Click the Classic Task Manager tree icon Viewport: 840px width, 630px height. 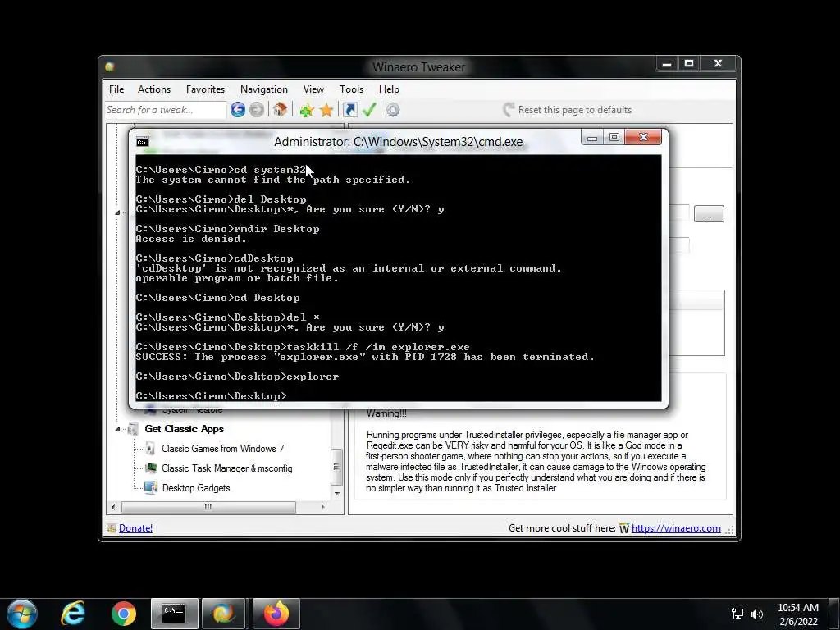pos(151,468)
